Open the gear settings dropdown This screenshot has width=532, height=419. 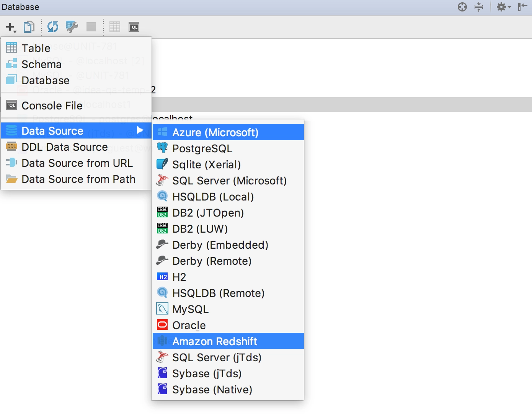click(x=503, y=7)
